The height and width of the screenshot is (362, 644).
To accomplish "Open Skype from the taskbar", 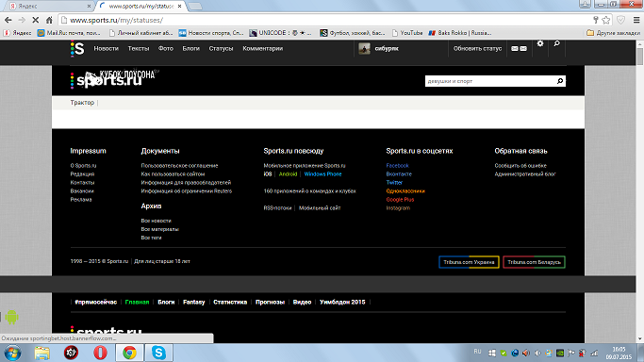I will coord(158,353).
